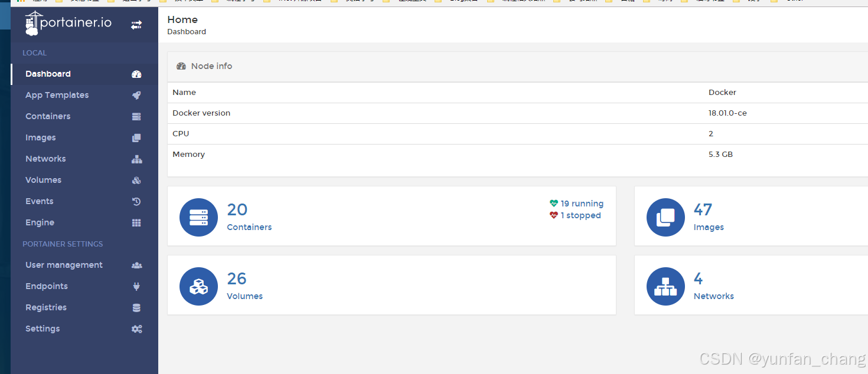Image resolution: width=868 pixels, height=374 pixels.
Task: Click the red stopped heartbeat icon
Action: [x=554, y=215]
